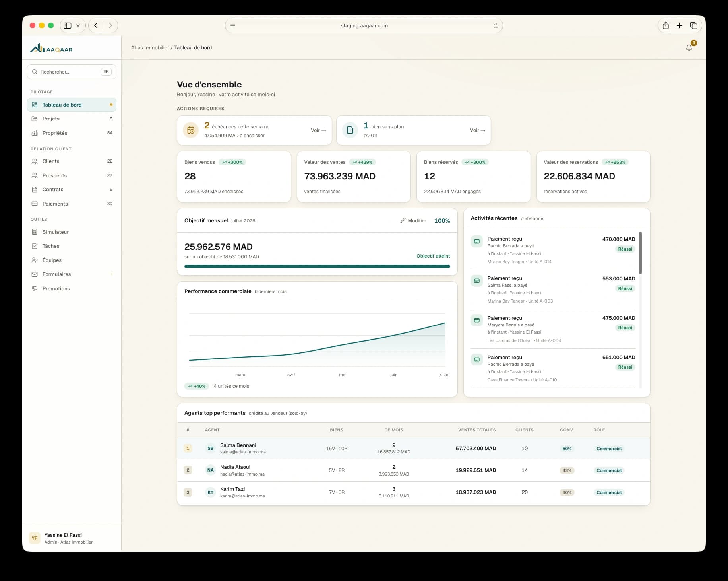Expand the sidebar options chevron dropdown
The width and height of the screenshot is (728, 581).
[78, 25]
